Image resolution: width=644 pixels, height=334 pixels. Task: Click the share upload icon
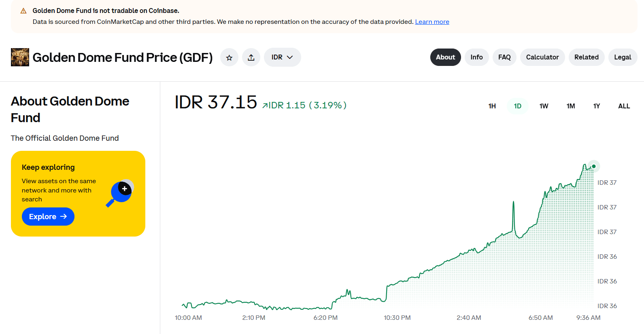click(251, 57)
